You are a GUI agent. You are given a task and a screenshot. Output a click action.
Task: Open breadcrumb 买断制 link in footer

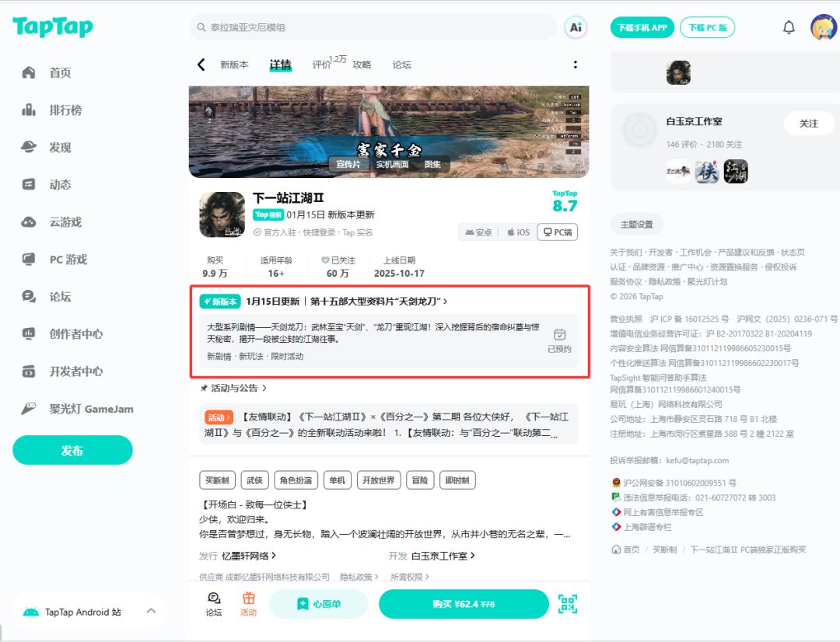[x=664, y=550]
